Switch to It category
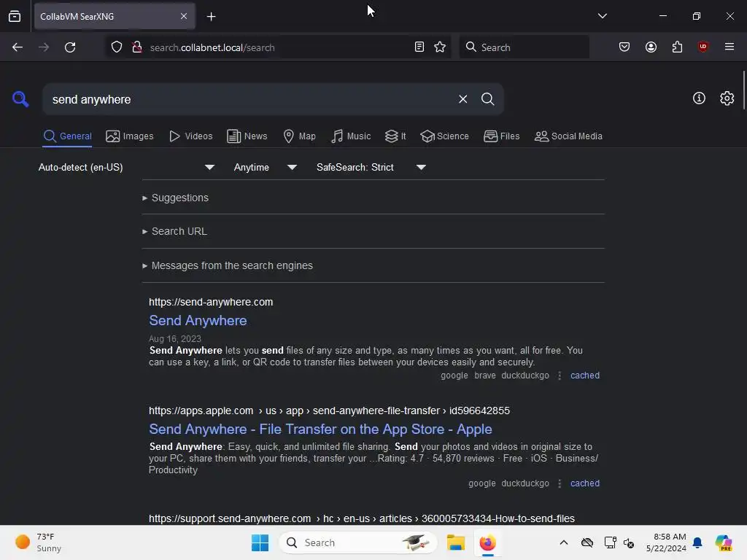 point(395,136)
